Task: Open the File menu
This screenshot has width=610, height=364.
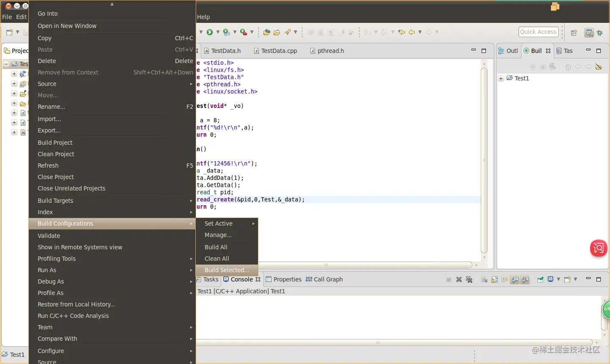Action: coord(7,17)
